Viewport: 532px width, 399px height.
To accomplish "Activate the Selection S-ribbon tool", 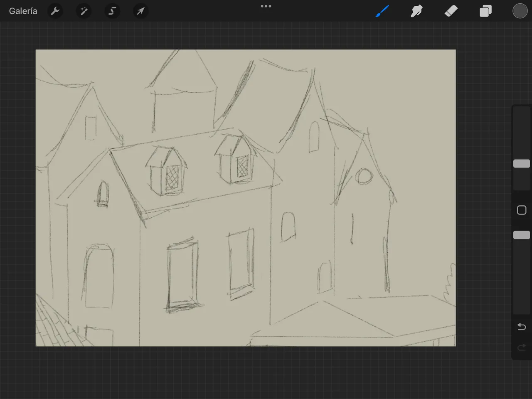I will click(x=112, y=11).
